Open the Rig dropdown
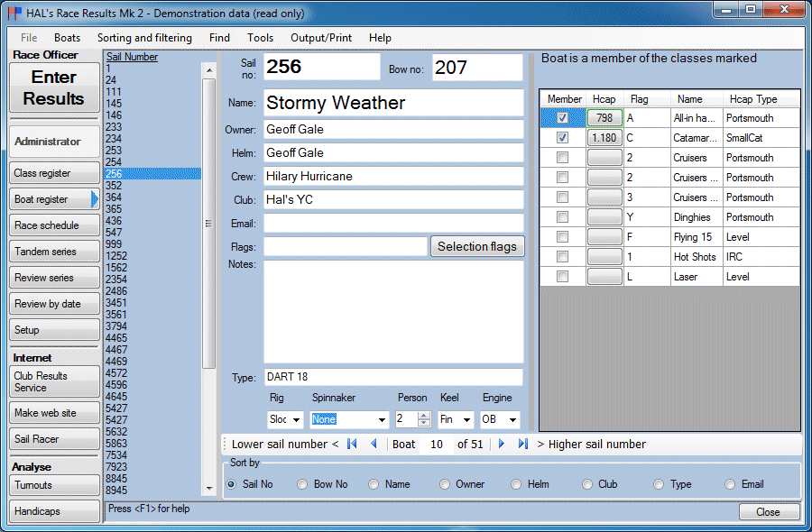The height and width of the screenshot is (532, 812). [x=297, y=419]
